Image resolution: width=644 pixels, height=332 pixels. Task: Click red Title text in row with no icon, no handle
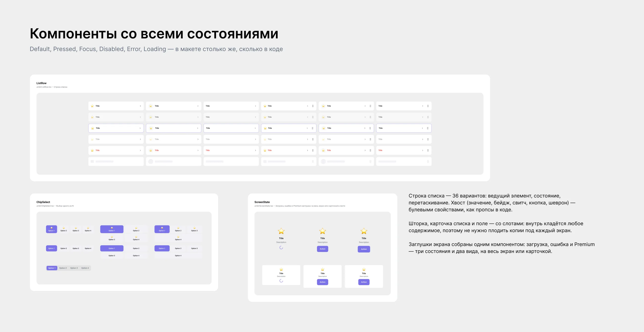click(208, 150)
